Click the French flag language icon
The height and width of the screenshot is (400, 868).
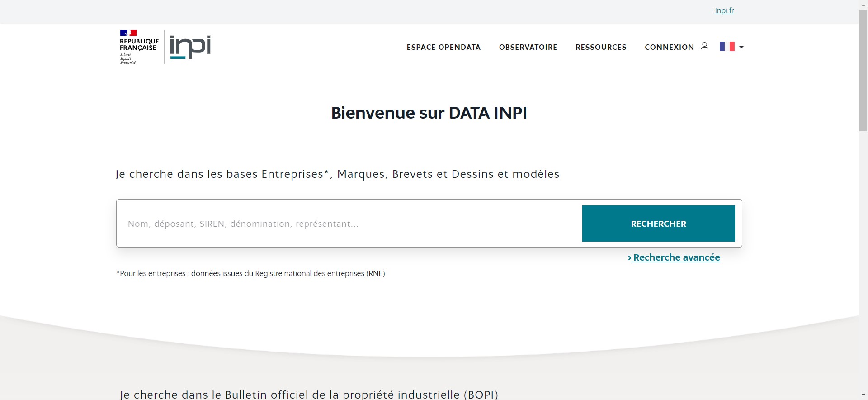727,47
